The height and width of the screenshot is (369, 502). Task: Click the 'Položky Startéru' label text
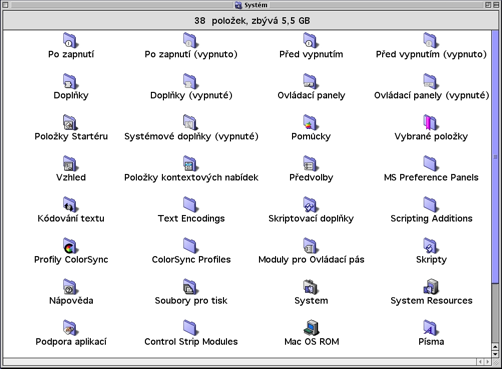tap(71, 136)
